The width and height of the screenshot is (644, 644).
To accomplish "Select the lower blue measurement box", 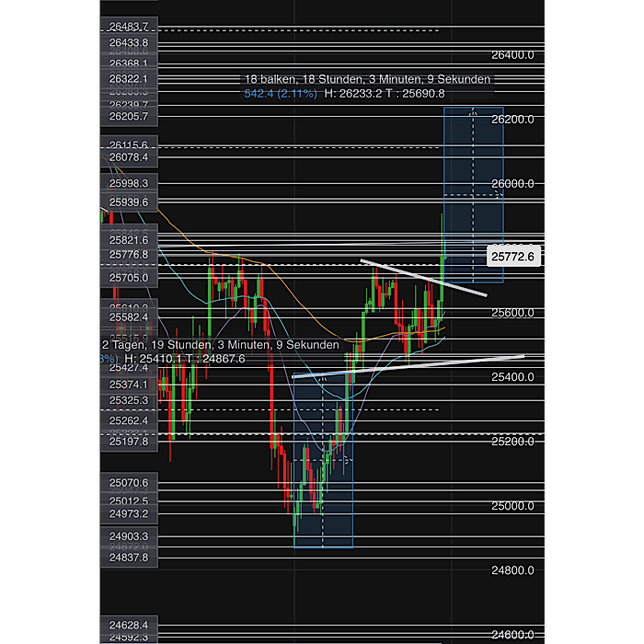I will 323,460.
